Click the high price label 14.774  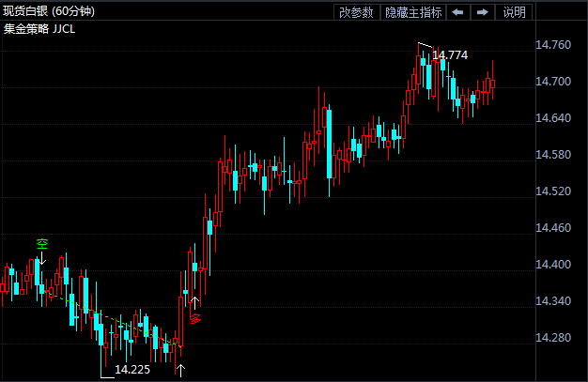pos(450,55)
